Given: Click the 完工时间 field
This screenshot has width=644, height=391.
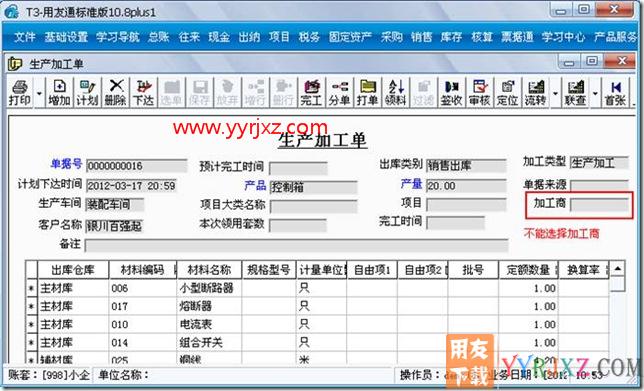Looking at the screenshot, I should (x=455, y=223).
